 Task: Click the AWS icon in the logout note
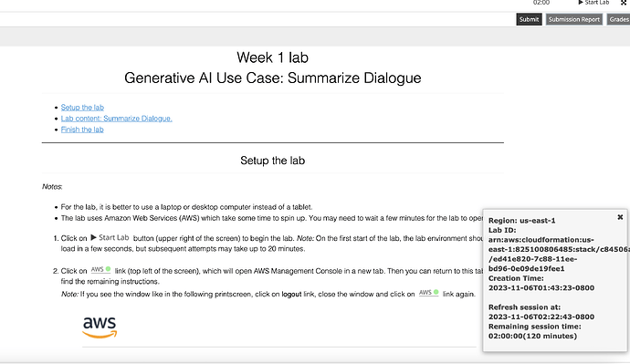pyautogui.click(x=429, y=293)
